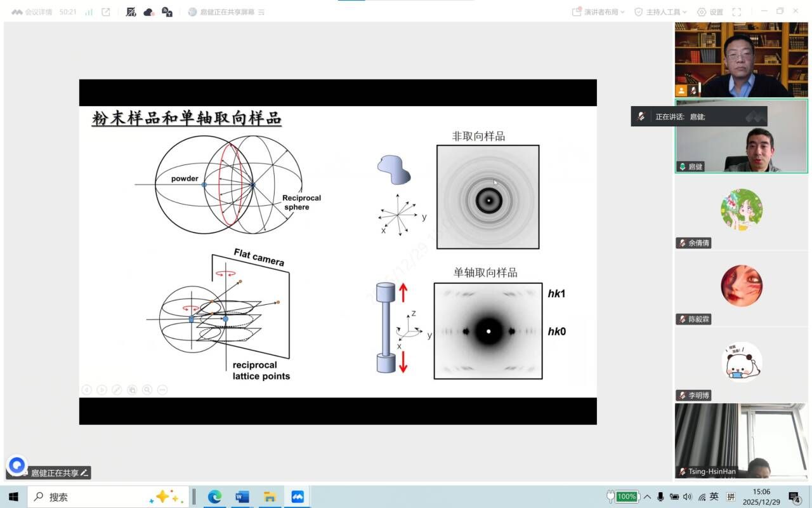The width and height of the screenshot is (812, 508).
Task: Click the slide's next arrow control
Action: tap(101, 390)
